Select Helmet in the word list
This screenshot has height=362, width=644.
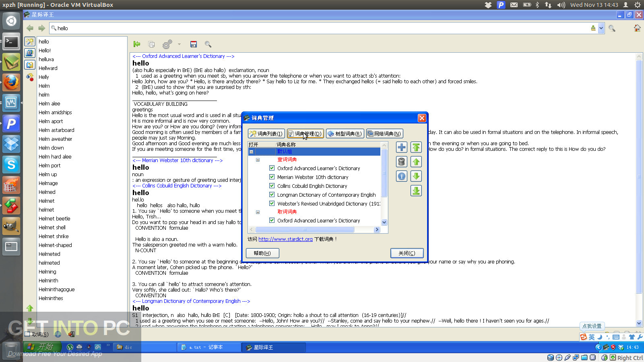coord(46,201)
